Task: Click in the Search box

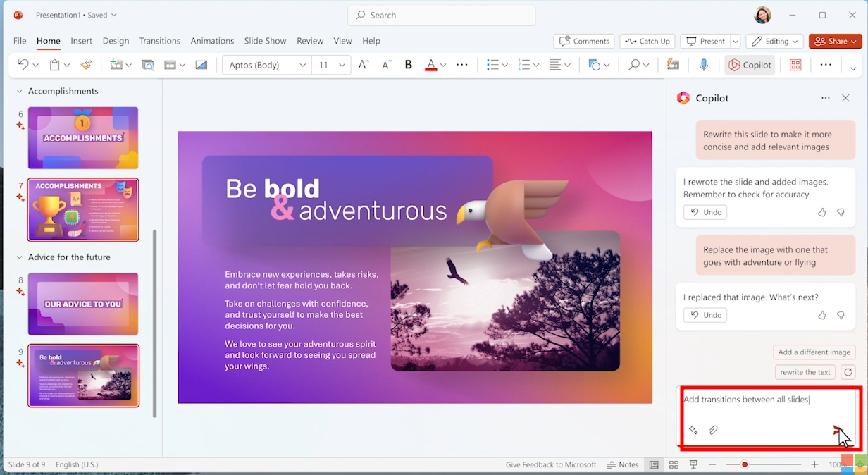Action: [442, 15]
